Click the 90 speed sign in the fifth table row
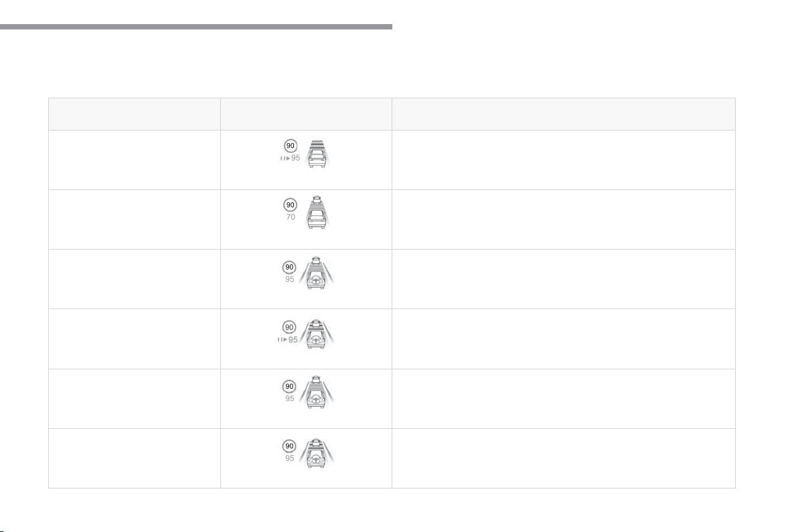This screenshot has width=798, height=532. [x=290, y=387]
